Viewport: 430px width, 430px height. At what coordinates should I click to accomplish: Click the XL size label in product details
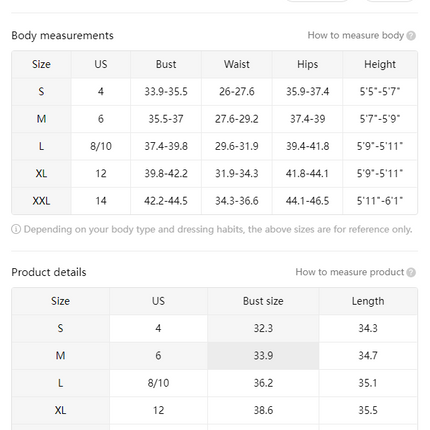coord(60,410)
